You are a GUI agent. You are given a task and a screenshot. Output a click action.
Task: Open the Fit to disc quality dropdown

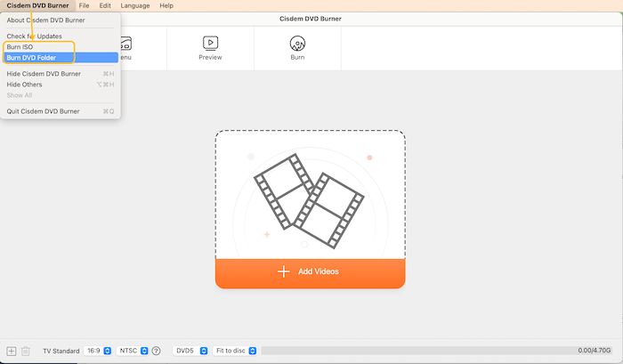click(235, 351)
